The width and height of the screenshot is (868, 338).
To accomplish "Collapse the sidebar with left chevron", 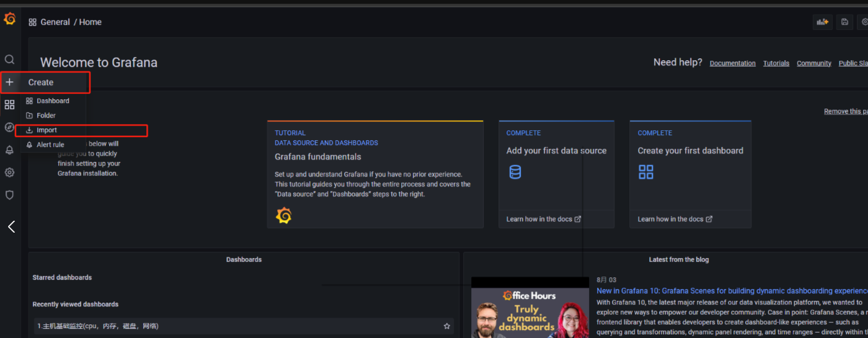I will click(11, 227).
